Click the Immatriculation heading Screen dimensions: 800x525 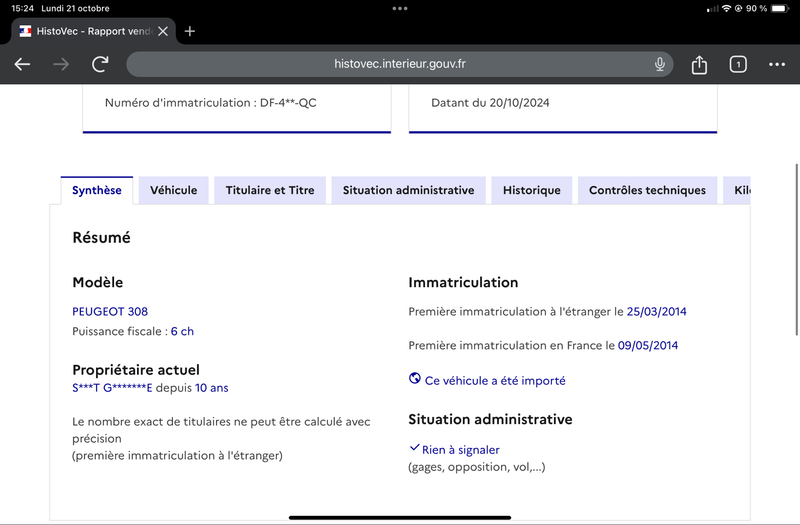coord(463,282)
